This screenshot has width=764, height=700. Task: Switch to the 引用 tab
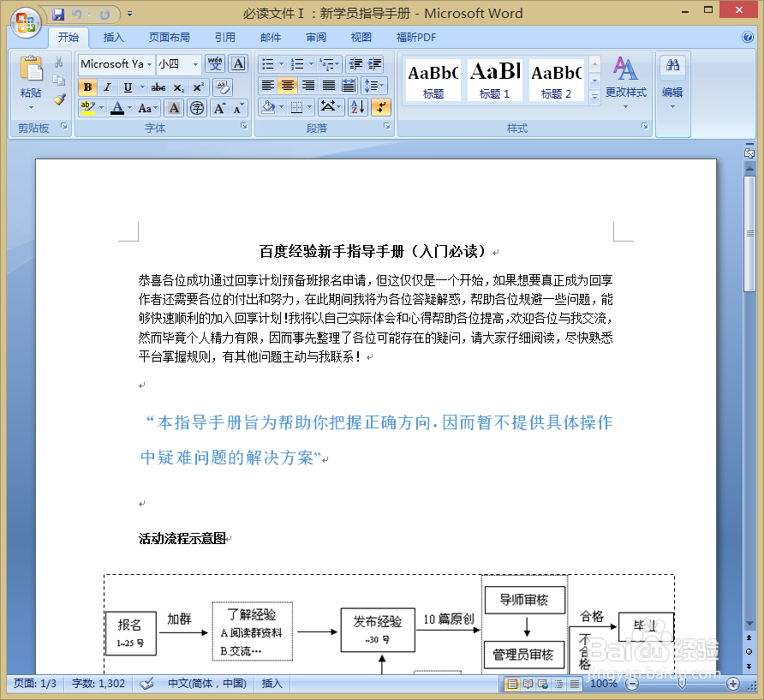click(x=224, y=37)
